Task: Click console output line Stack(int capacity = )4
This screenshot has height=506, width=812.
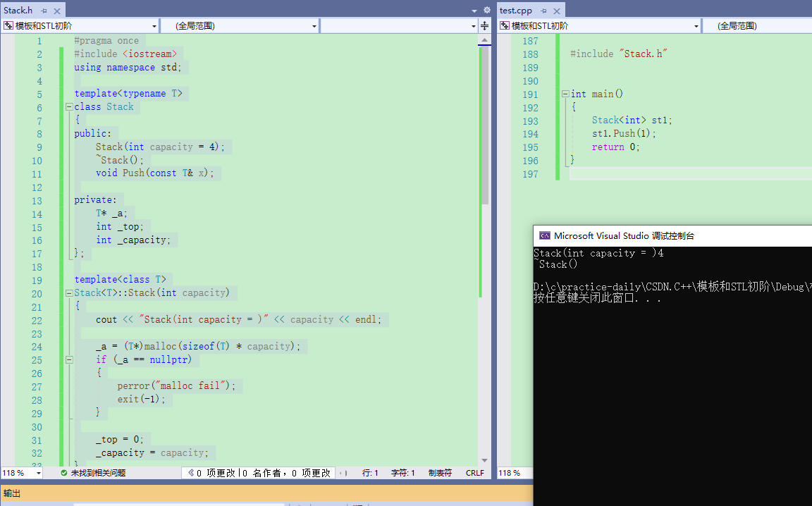Action: [x=598, y=253]
